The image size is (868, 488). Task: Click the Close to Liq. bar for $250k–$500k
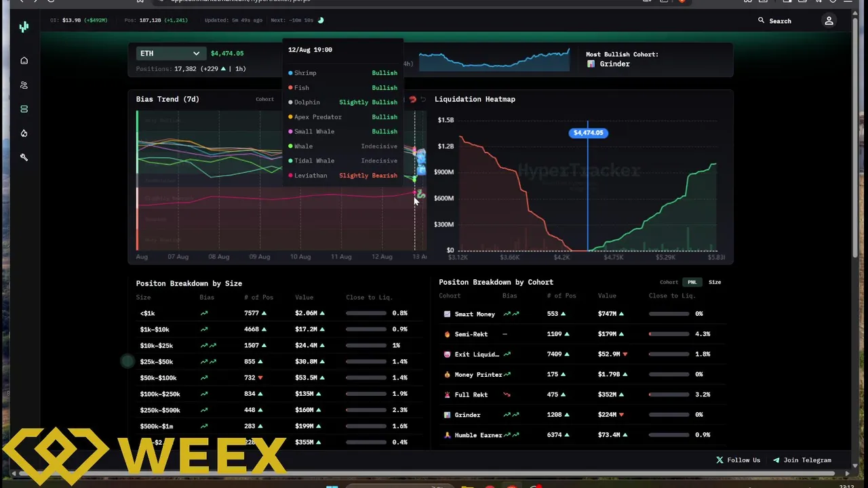tap(366, 410)
